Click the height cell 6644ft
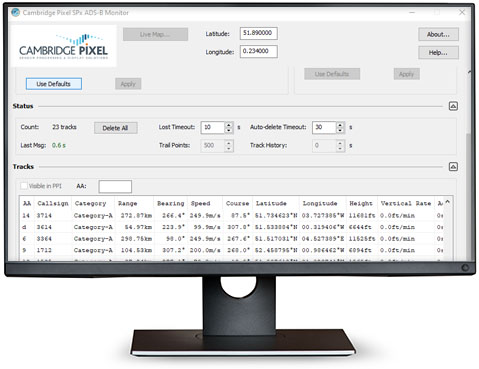This screenshot has height=369, width=479. (x=360, y=227)
